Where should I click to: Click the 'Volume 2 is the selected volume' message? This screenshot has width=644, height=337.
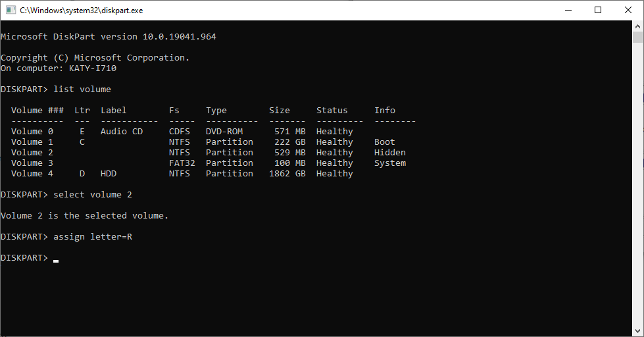coord(85,216)
